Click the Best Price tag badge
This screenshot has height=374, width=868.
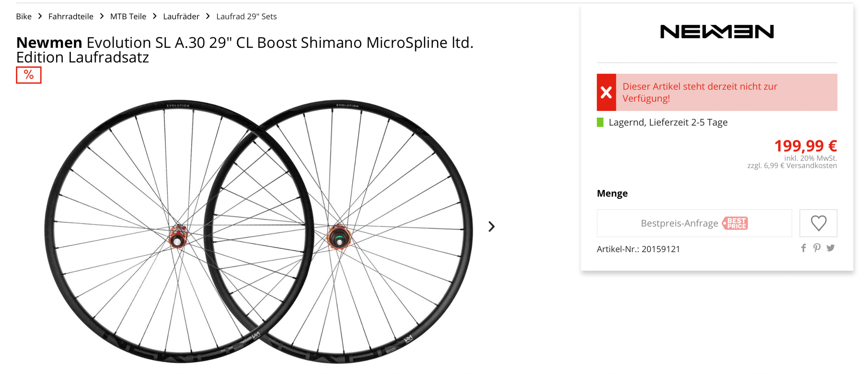click(735, 223)
